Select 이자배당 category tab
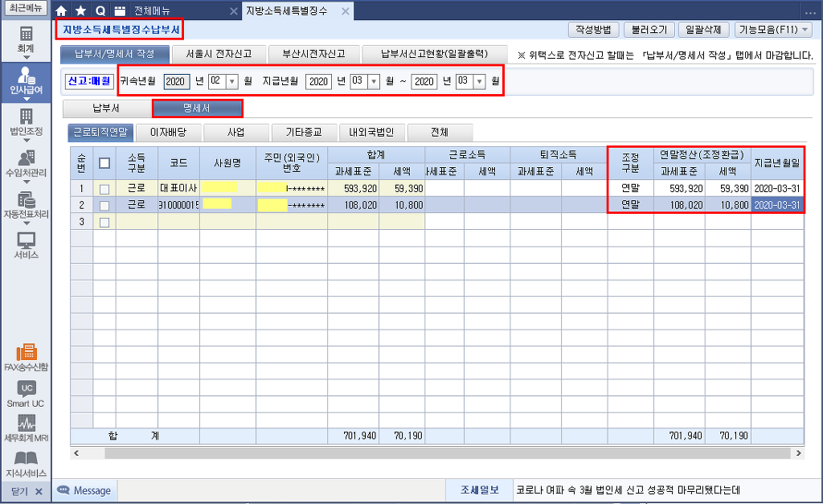 pos(169,133)
